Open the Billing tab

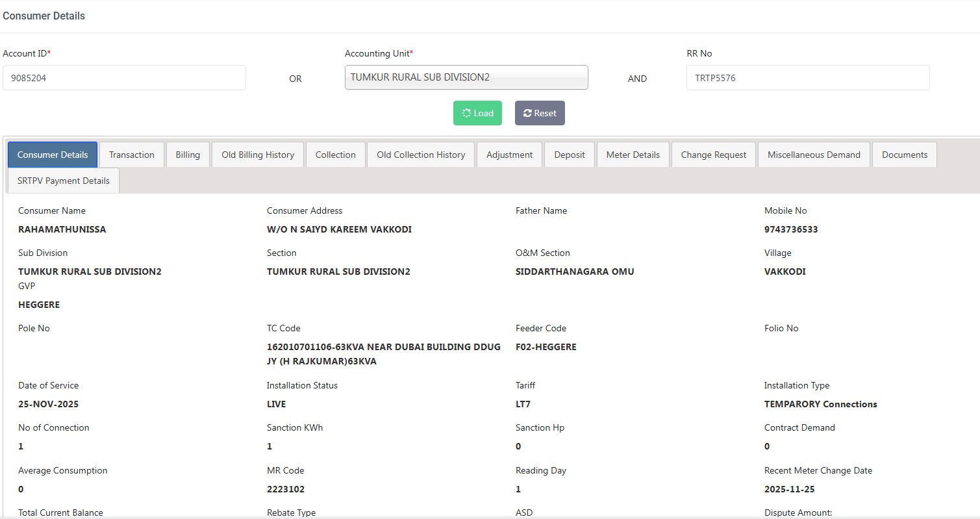[188, 155]
